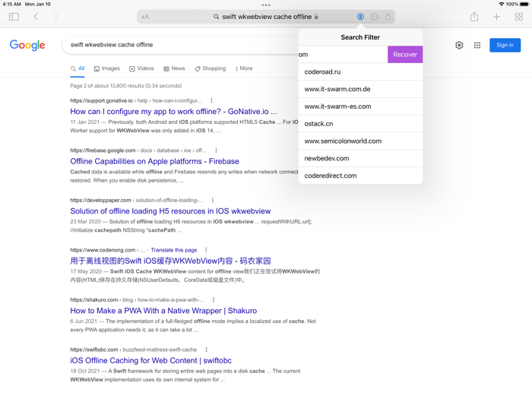Click the Google logo
532x399 pixels.
click(x=27, y=45)
